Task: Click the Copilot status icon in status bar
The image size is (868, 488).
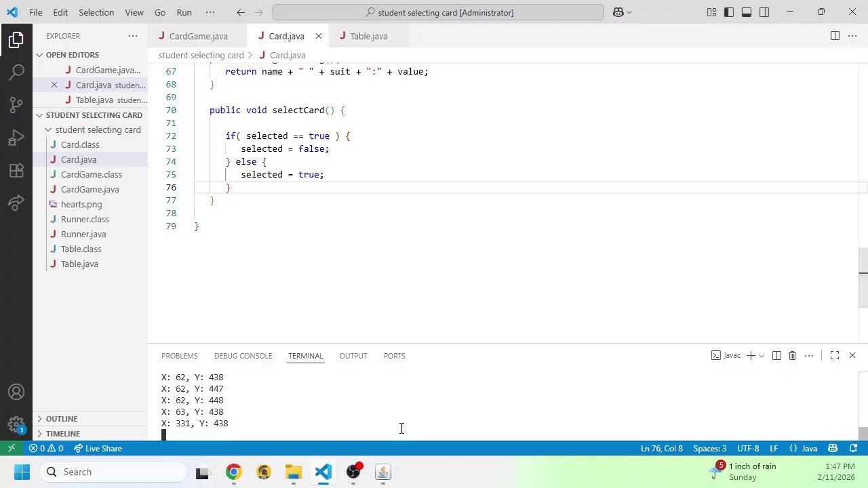Action: (833, 449)
